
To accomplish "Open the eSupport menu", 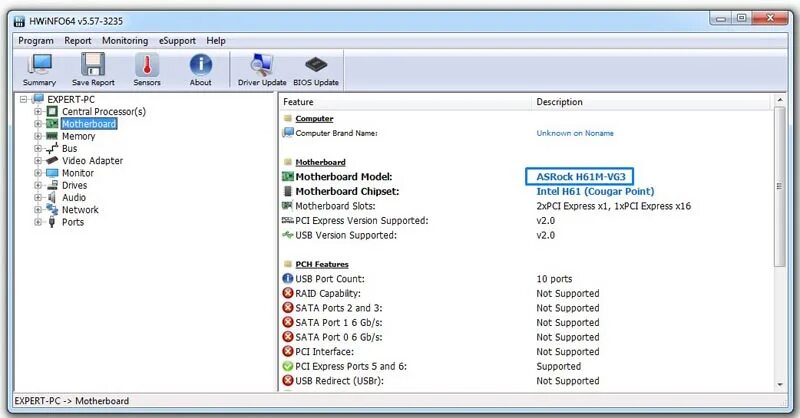I will tap(177, 41).
